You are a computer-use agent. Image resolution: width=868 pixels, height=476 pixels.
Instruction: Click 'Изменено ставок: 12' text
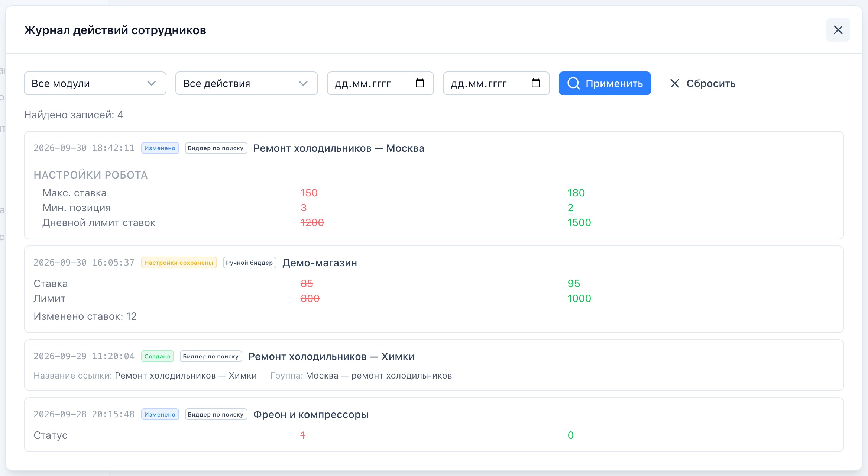pos(85,316)
